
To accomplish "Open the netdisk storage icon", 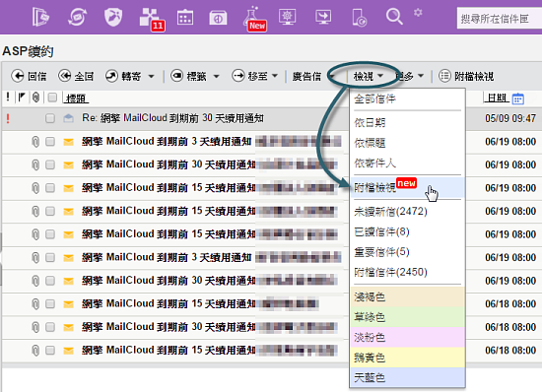I will (x=218, y=18).
